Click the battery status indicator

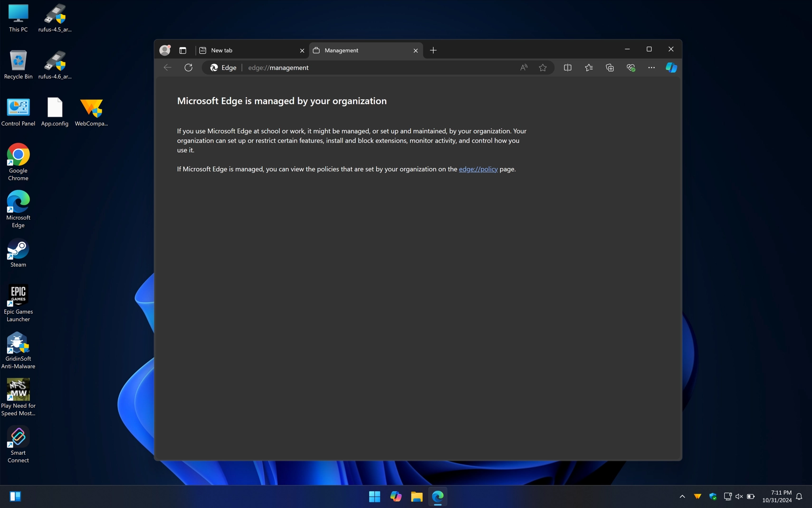(x=750, y=496)
